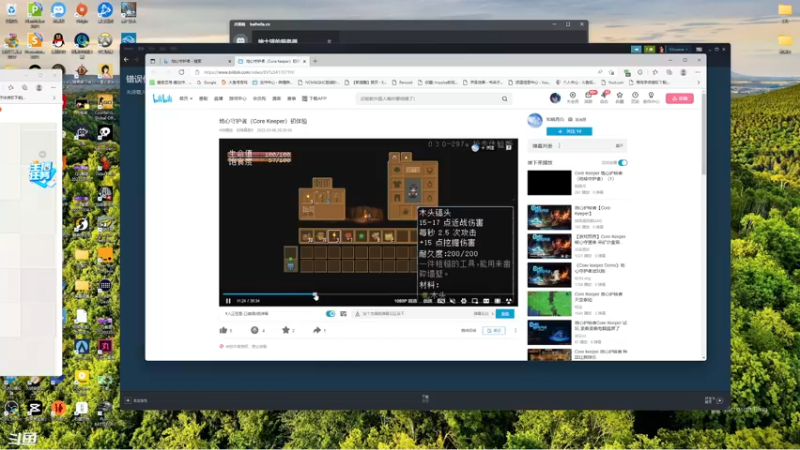Click the blue send danmaku button
The width and height of the screenshot is (800, 450).
click(x=505, y=314)
